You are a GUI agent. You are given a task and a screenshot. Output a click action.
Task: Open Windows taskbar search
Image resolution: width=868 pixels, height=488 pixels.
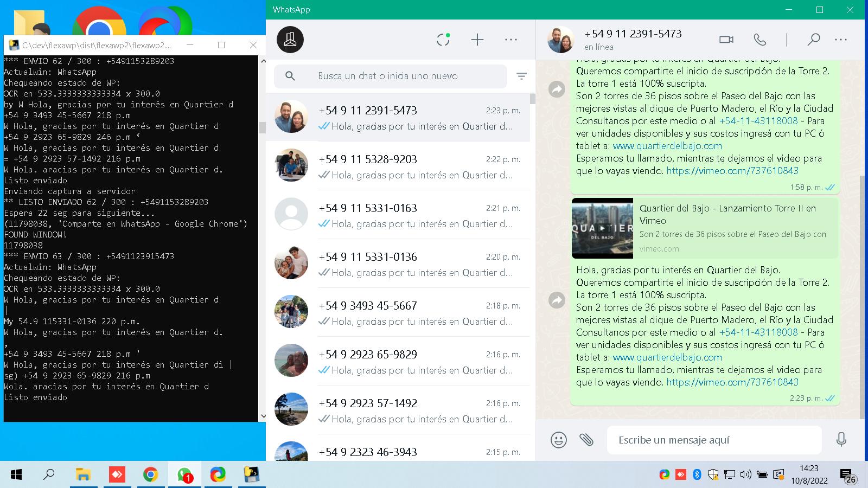click(49, 475)
